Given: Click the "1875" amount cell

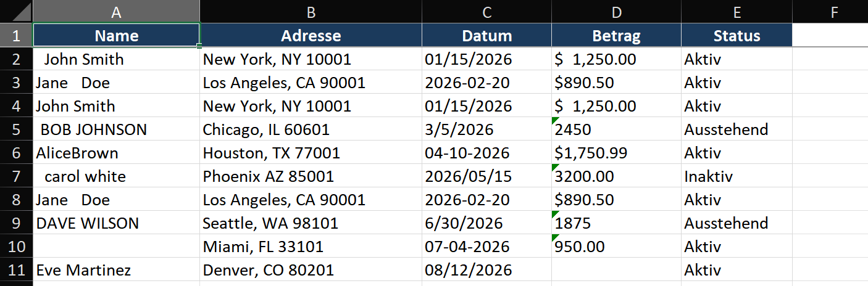Looking at the screenshot, I should tap(616, 223).
